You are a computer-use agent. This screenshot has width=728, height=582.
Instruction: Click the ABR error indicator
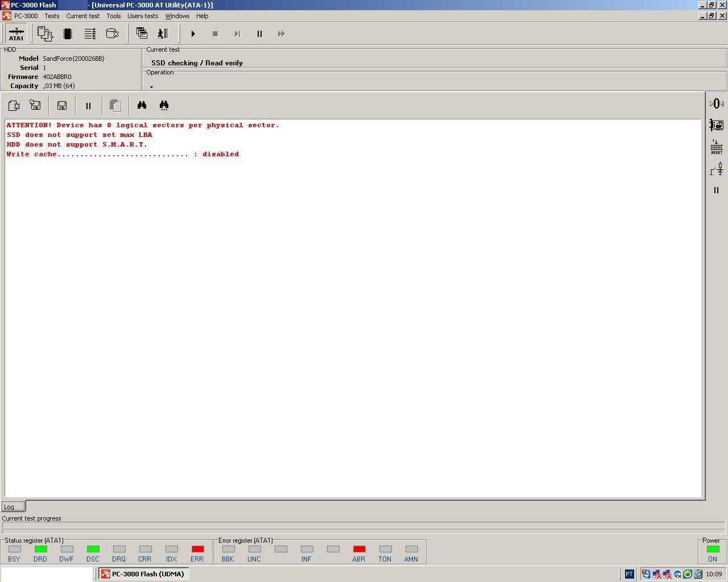click(x=359, y=549)
